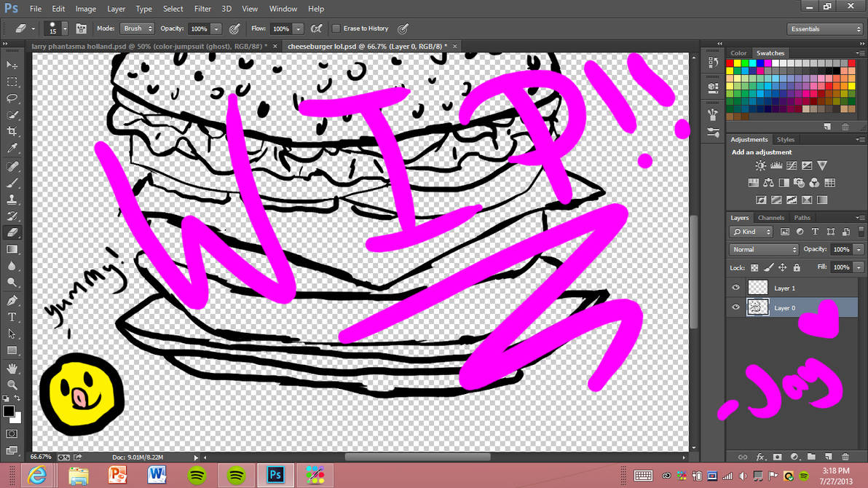
Task: Open the Essentials workspace switcher
Action: pyautogui.click(x=824, y=28)
